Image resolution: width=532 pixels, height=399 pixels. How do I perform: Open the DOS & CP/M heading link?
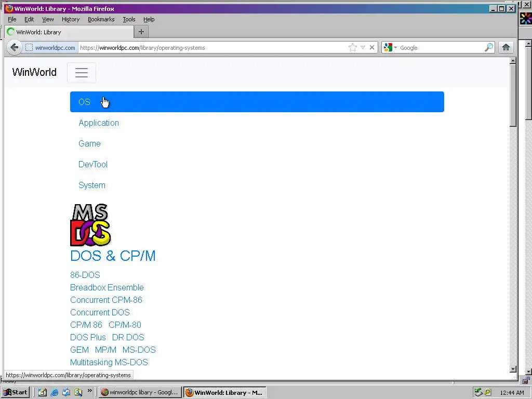pyautogui.click(x=113, y=256)
